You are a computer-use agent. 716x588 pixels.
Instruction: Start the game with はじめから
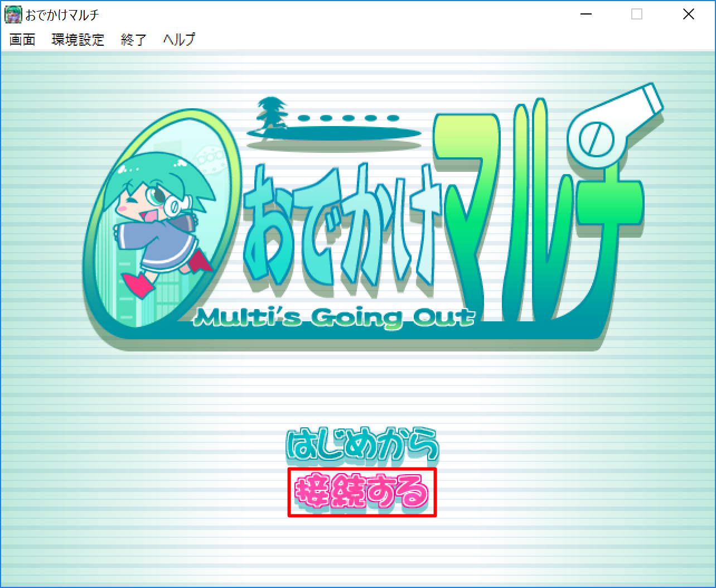click(362, 446)
